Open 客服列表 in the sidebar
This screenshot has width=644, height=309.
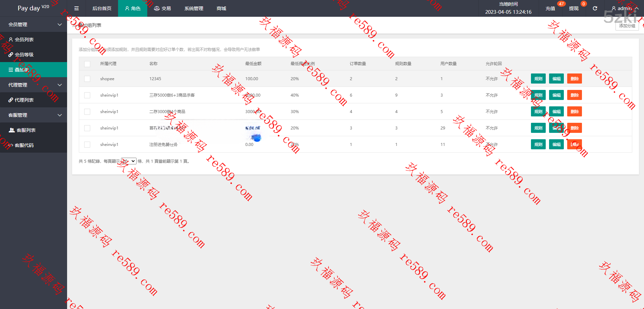click(x=26, y=130)
